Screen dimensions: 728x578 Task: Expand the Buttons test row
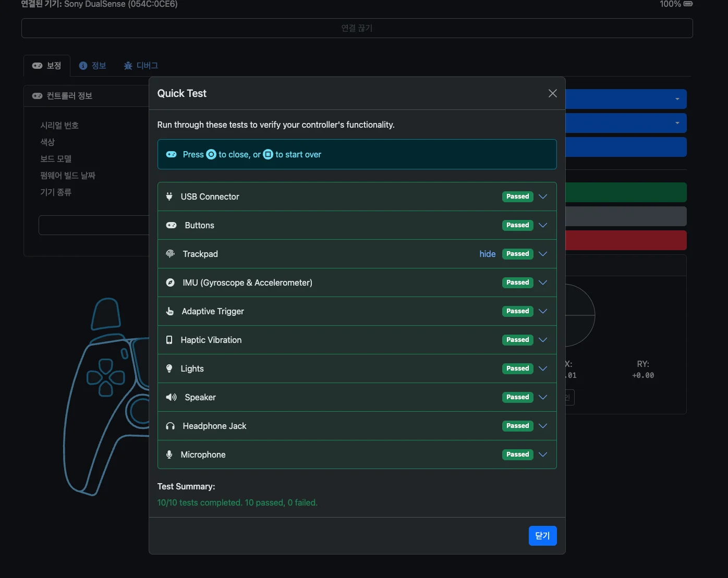point(543,225)
